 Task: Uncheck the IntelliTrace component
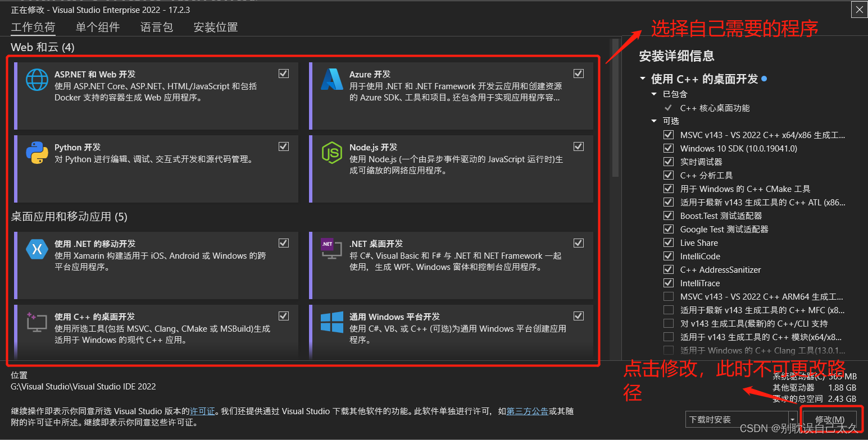click(x=669, y=283)
